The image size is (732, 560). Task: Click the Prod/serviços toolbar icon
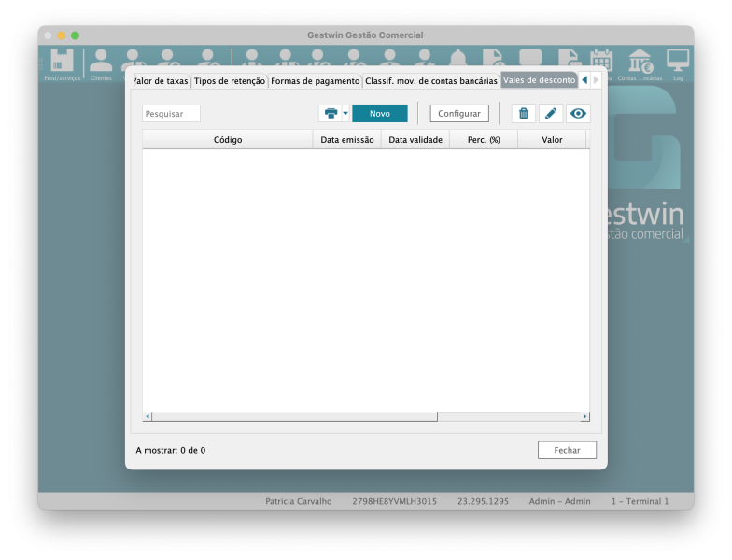point(62,63)
